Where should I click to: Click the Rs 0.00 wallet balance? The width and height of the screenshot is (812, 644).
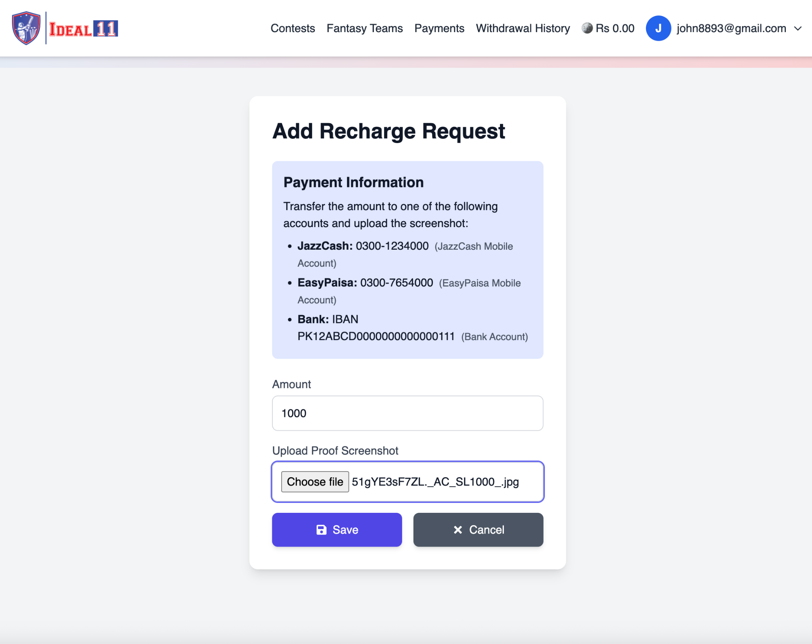[x=615, y=29]
